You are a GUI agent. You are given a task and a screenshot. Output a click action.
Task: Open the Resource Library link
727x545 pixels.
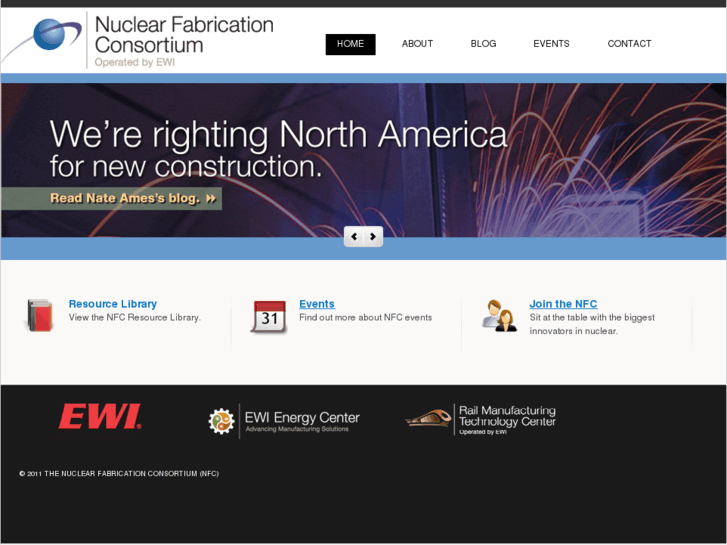(113, 304)
